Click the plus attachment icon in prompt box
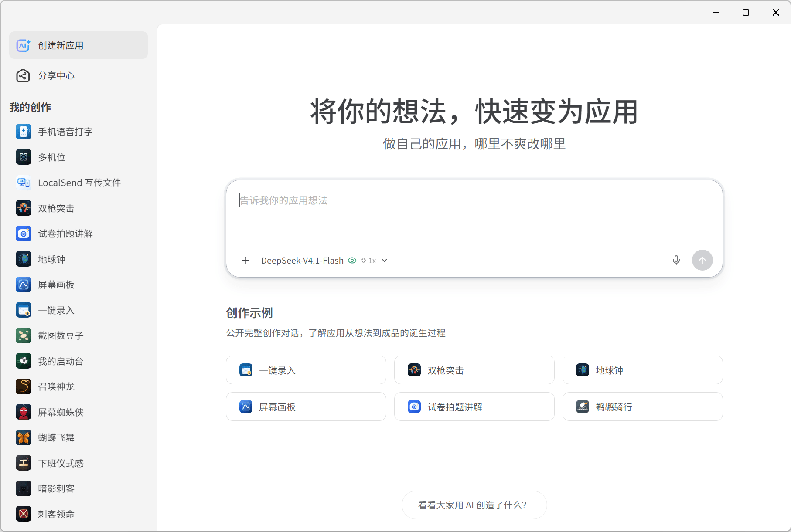This screenshot has height=532, width=791. tap(245, 261)
